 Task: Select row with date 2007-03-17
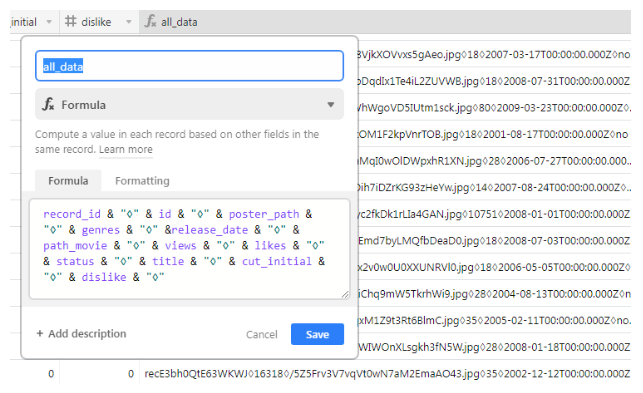point(494,54)
